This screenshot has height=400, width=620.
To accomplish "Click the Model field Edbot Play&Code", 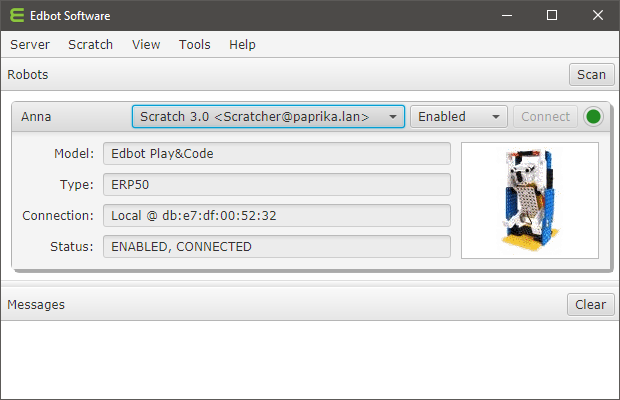I will click(277, 153).
